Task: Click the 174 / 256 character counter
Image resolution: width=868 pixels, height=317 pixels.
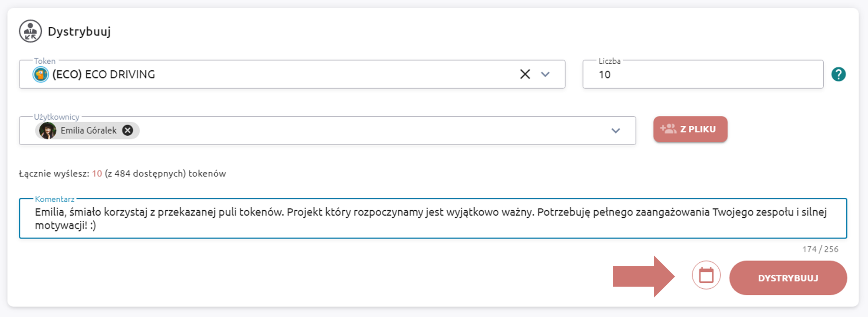Action: [x=820, y=249]
